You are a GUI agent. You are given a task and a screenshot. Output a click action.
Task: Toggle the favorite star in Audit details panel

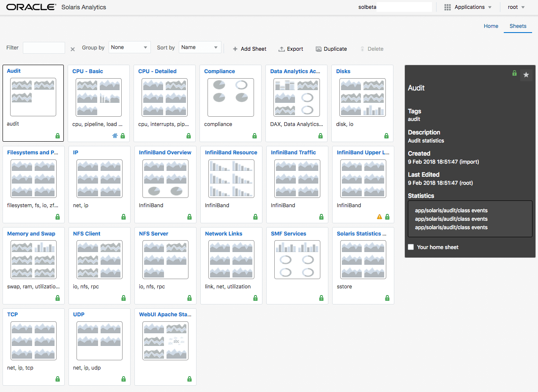526,75
